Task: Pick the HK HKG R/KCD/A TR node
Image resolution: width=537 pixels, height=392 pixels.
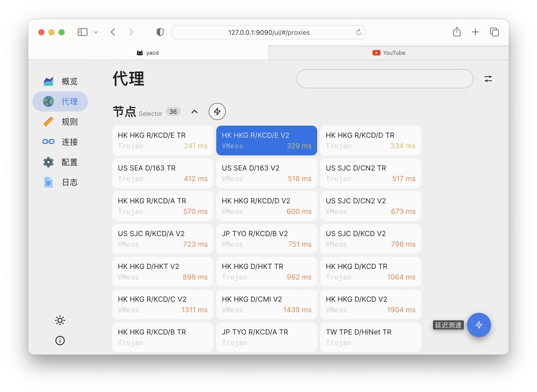Action: pyautogui.click(x=163, y=206)
